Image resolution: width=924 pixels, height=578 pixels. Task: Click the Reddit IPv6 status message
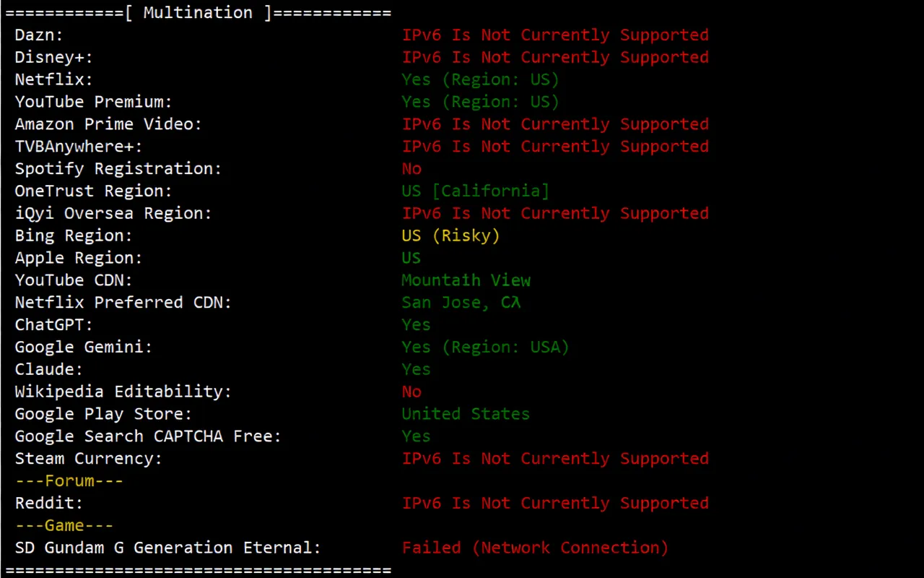(555, 503)
